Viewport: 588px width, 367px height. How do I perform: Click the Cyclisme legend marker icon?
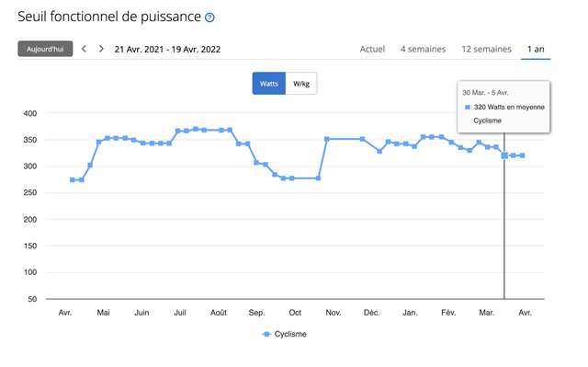tap(266, 334)
